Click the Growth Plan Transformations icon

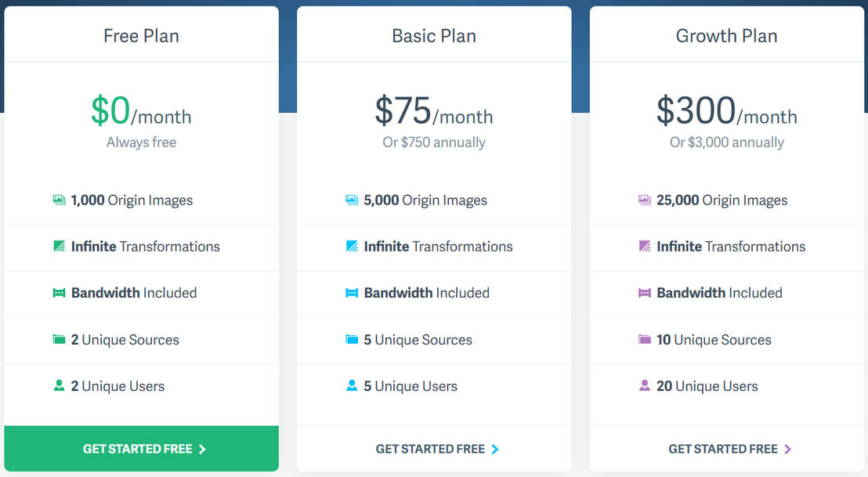645,246
